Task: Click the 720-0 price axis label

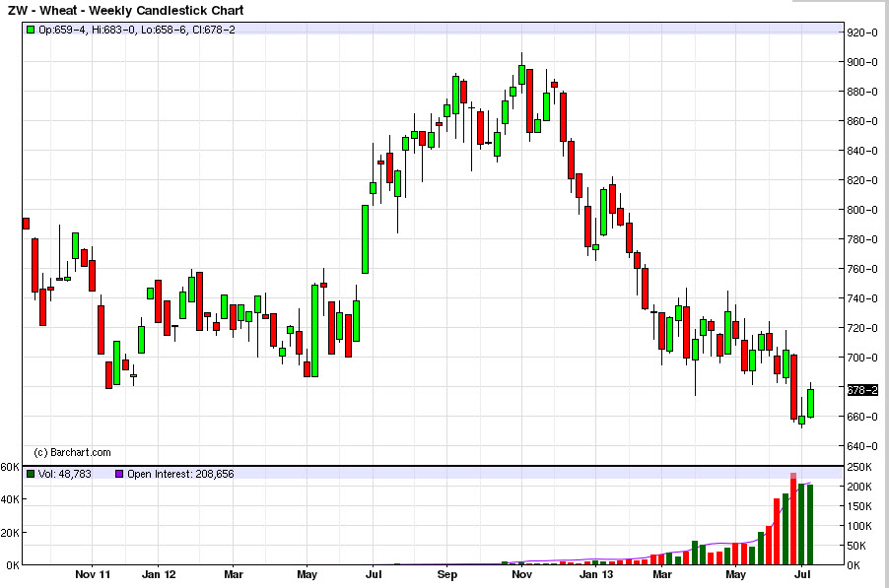Action: (x=862, y=328)
